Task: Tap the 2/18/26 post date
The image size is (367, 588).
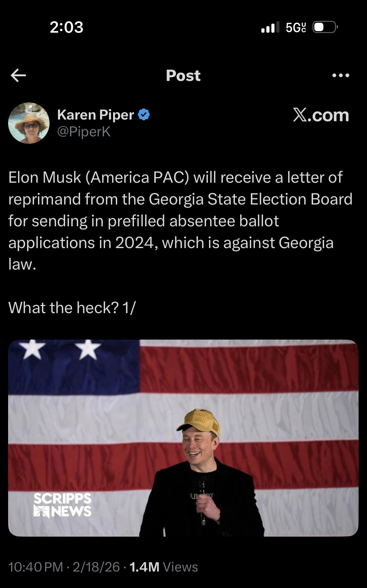Action: 96,567
